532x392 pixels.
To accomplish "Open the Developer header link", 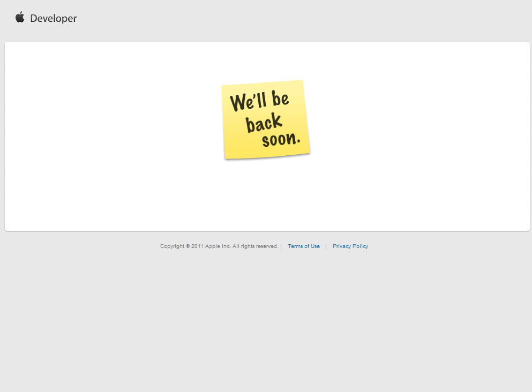I will click(x=53, y=18).
